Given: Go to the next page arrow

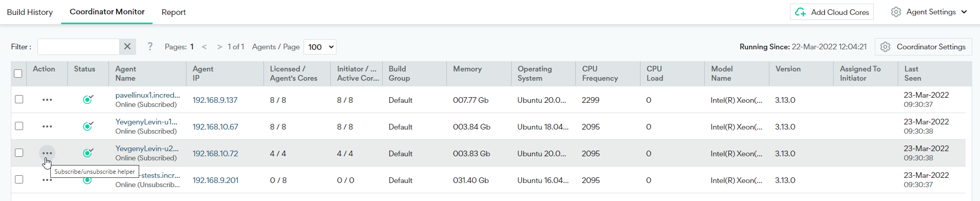Looking at the screenshot, I should tap(219, 47).
